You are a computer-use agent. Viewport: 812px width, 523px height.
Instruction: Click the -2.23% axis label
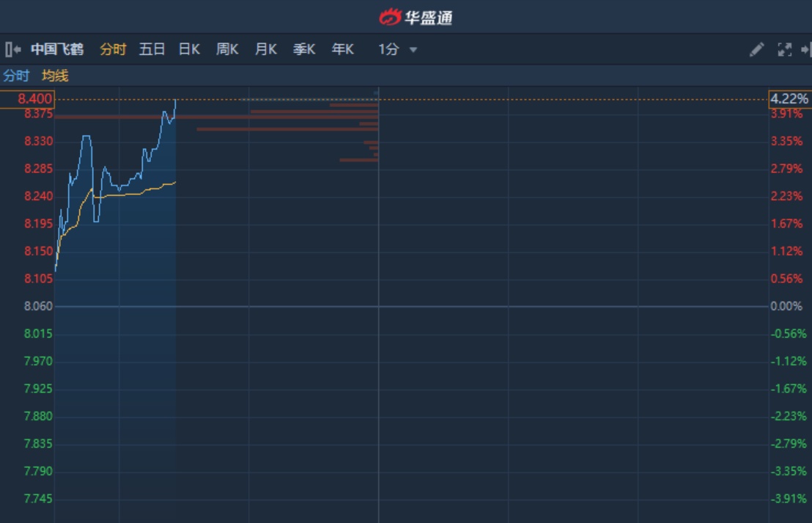tap(788, 416)
